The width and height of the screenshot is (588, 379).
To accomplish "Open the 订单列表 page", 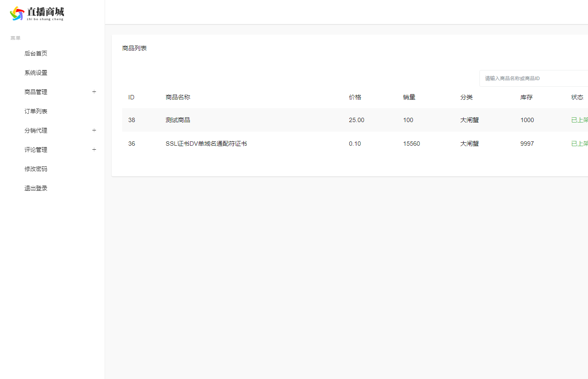I will pos(36,111).
